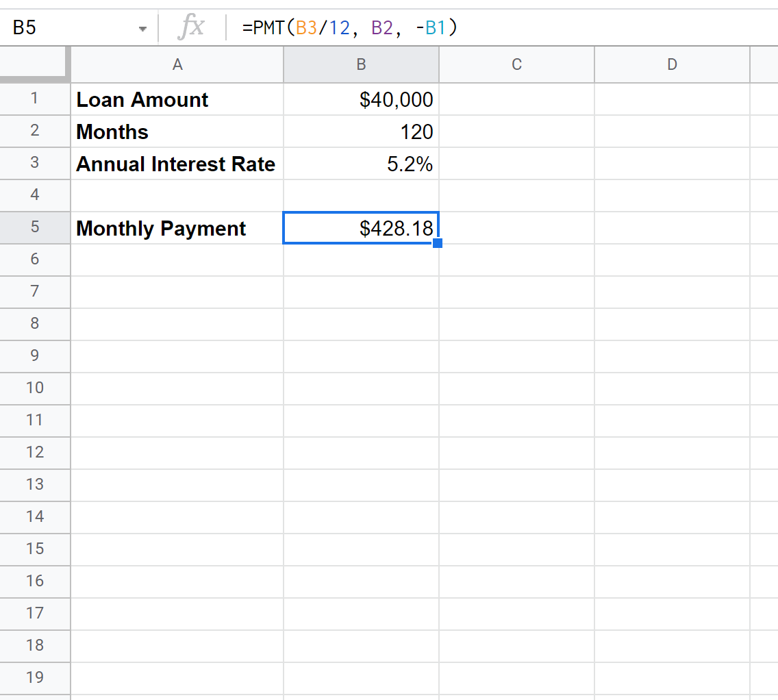This screenshot has width=778, height=700.
Task: Select row 5 header
Action: [35, 228]
